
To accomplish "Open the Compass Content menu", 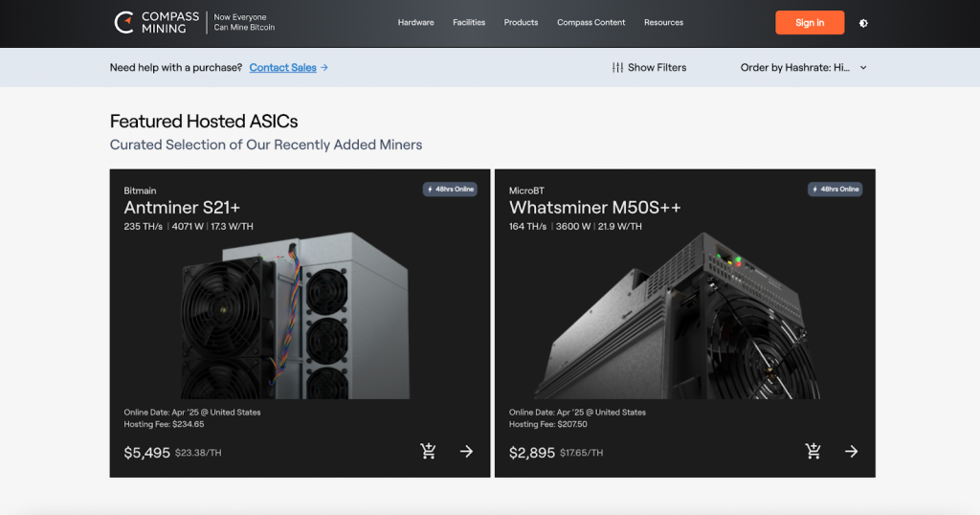I will [x=590, y=23].
